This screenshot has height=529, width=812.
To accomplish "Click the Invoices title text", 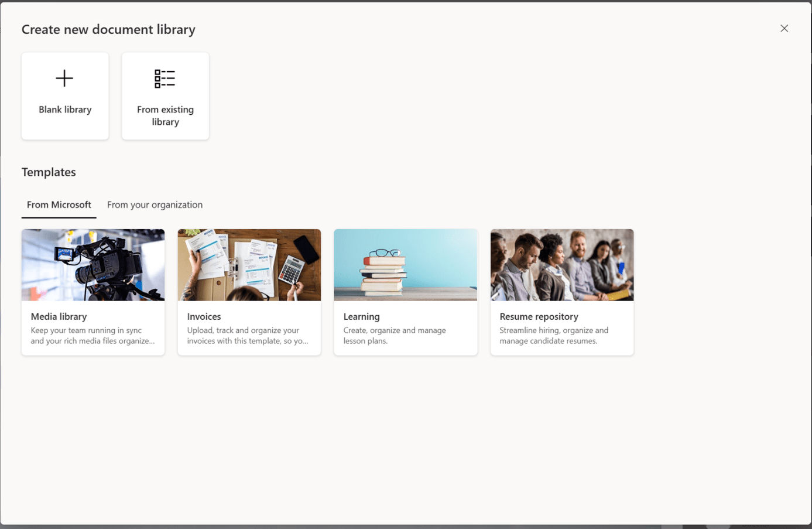I will pos(204,316).
